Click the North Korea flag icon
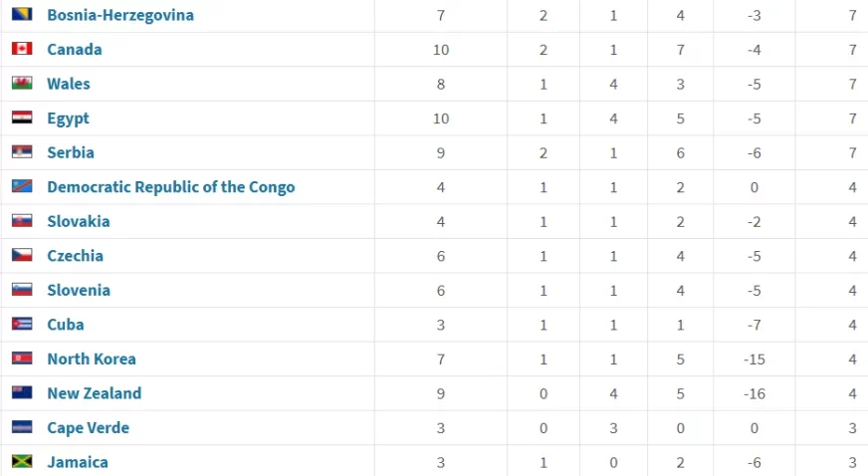Viewport: 868px width, 476px height. coord(22,358)
